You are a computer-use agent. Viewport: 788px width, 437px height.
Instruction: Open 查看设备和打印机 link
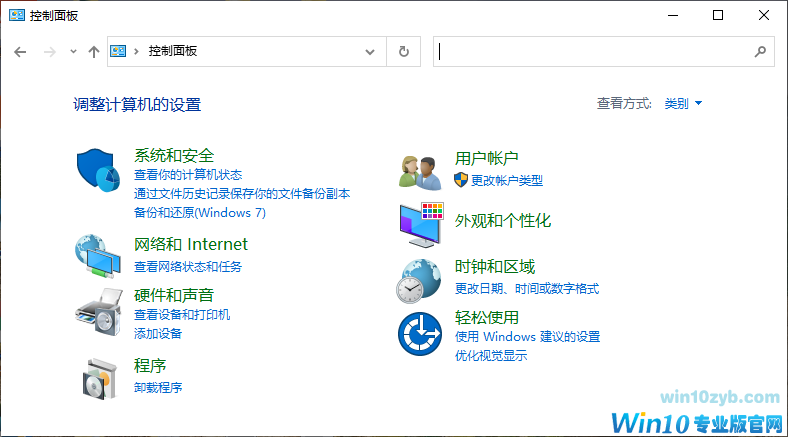(x=182, y=315)
